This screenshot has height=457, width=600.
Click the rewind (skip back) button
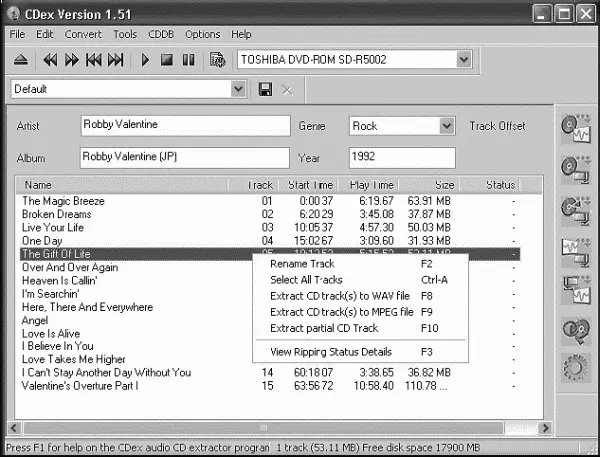pos(50,60)
